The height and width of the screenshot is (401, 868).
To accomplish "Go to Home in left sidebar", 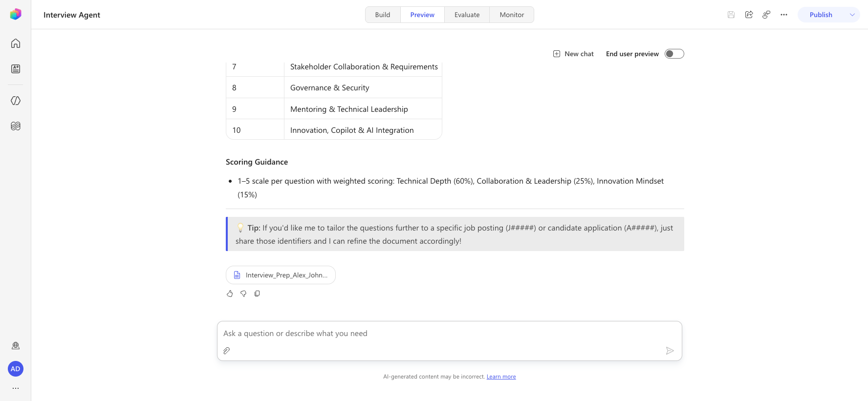I will point(16,43).
